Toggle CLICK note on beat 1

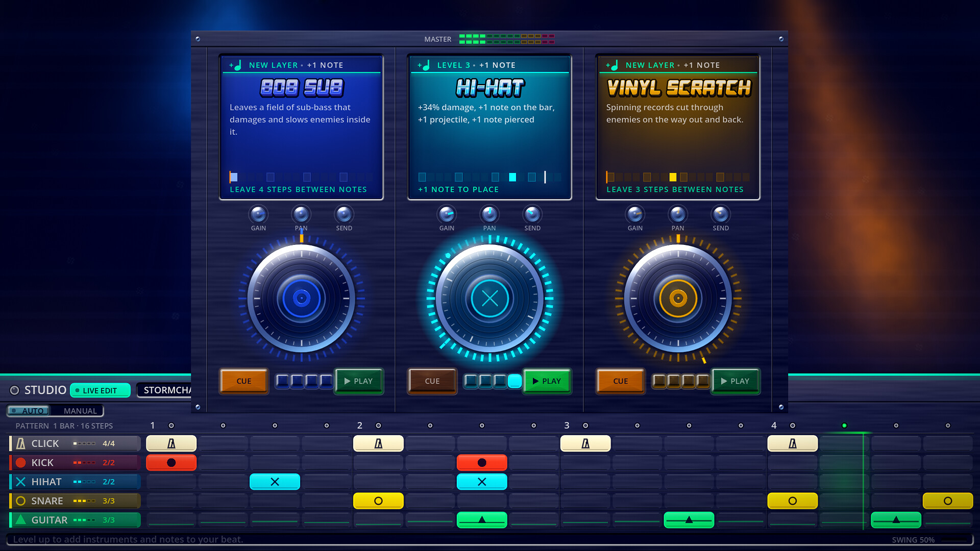[171, 443]
